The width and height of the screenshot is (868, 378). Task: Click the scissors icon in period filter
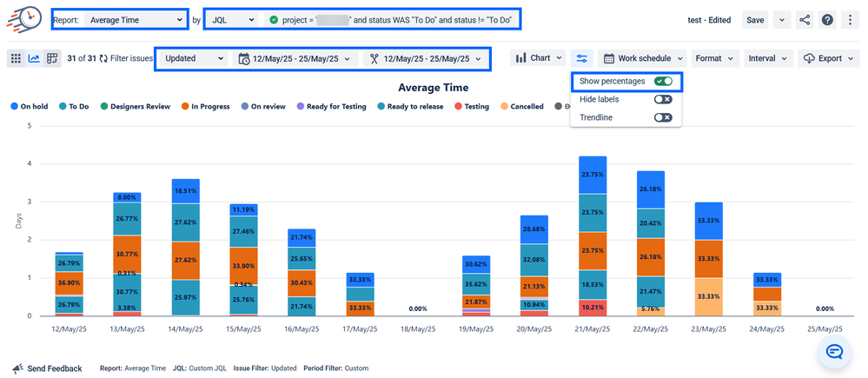pos(374,59)
